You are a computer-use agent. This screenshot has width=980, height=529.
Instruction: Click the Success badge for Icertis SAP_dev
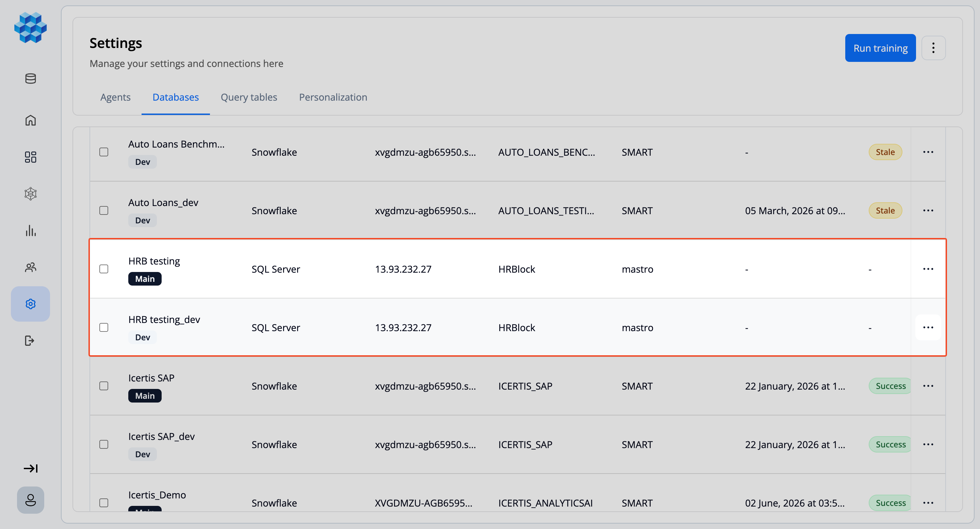click(890, 445)
